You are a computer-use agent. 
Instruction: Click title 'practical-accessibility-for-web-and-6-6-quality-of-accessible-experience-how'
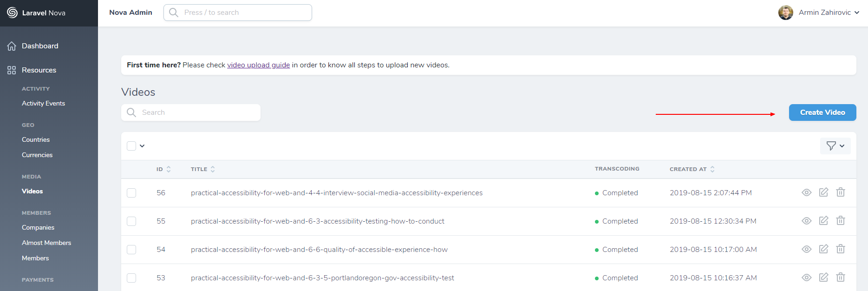coord(319,250)
